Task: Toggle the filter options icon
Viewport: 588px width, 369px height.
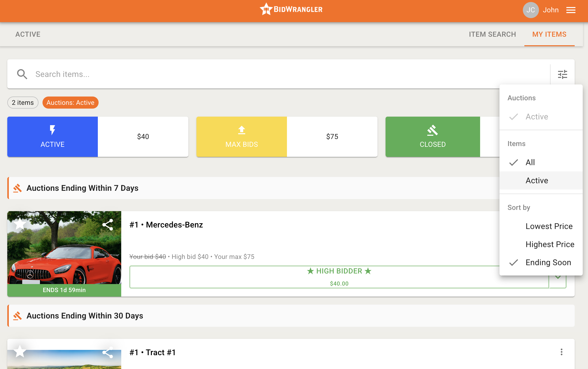Action: pyautogui.click(x=562, y=74)
